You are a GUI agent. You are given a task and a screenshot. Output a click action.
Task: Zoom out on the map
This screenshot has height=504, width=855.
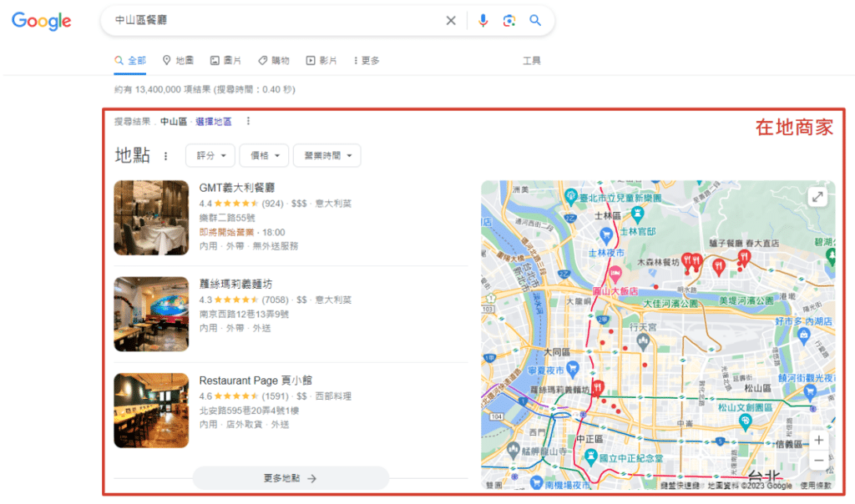pyautogui.click(x=818, y=460)
